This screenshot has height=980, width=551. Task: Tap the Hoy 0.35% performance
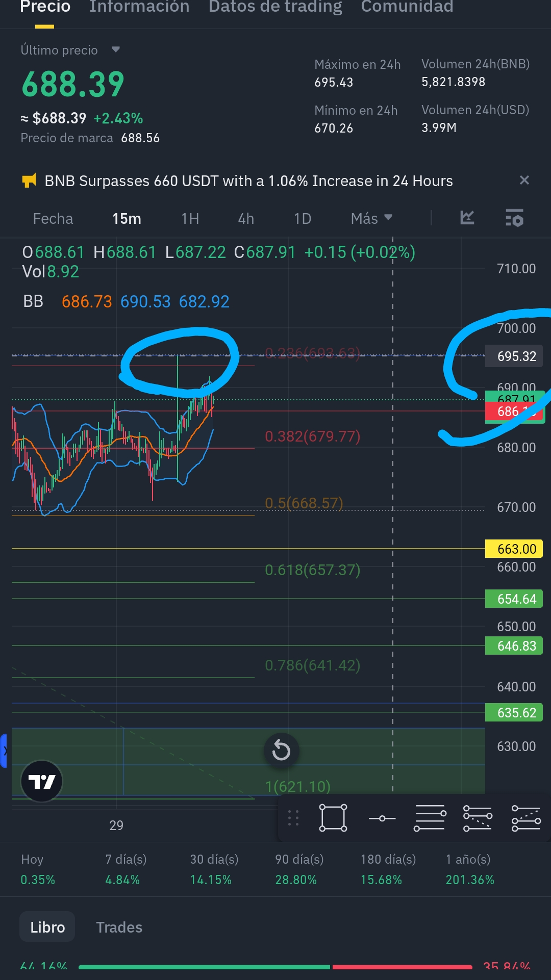coord(38,869)
